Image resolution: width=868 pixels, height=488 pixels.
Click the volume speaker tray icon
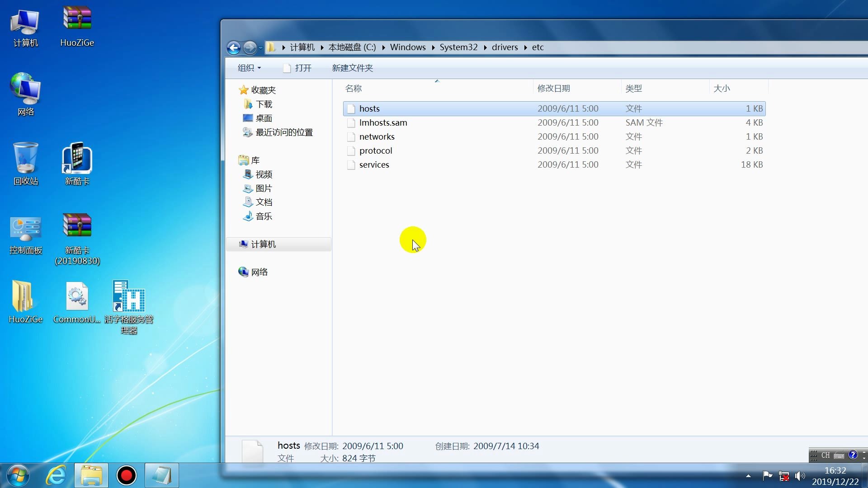click(800, 476)
